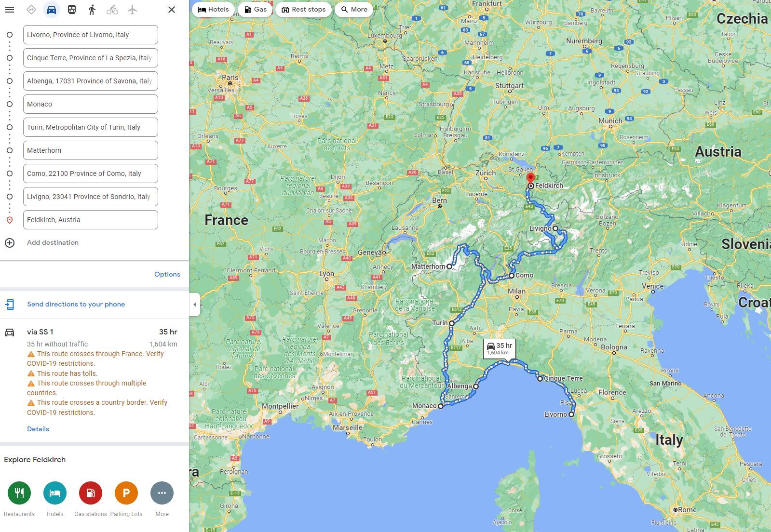Click the Como destination field
771x532 pixels.
91,173
